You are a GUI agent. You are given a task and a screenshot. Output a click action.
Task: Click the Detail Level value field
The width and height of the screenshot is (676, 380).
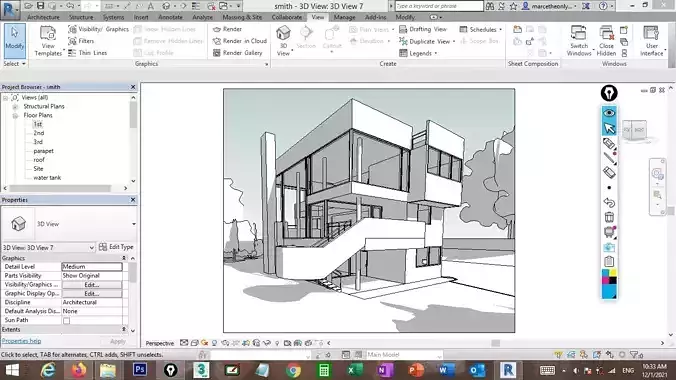92,267
